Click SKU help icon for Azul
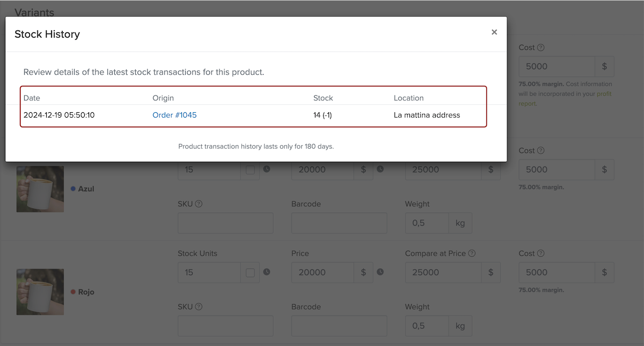 click(199, 204)
